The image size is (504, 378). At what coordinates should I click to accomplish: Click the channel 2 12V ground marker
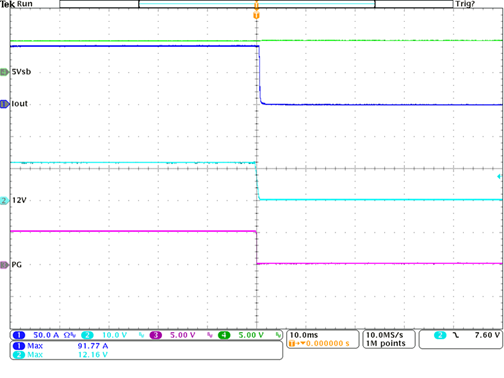(4, 200)
